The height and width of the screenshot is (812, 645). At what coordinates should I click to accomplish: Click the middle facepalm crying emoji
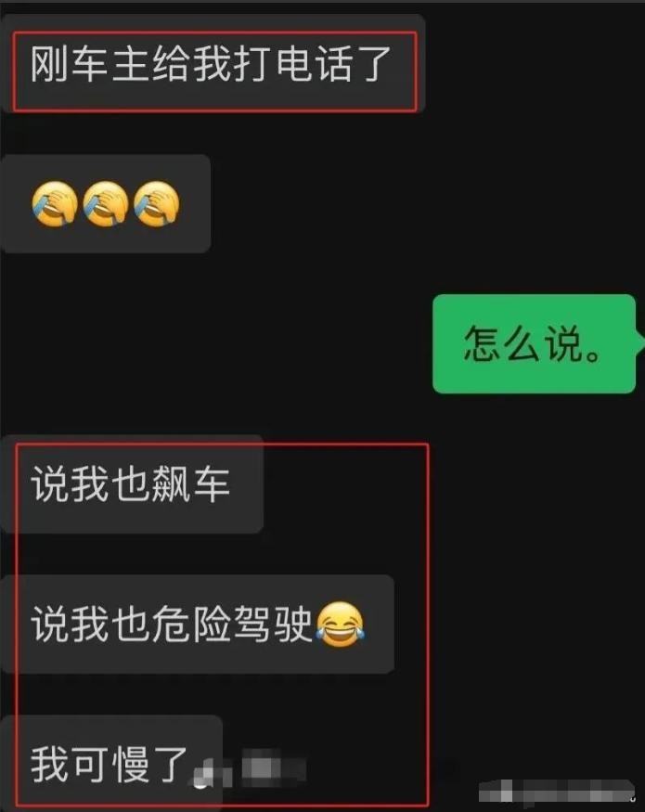pyautogui.click(x=106, y=204)
